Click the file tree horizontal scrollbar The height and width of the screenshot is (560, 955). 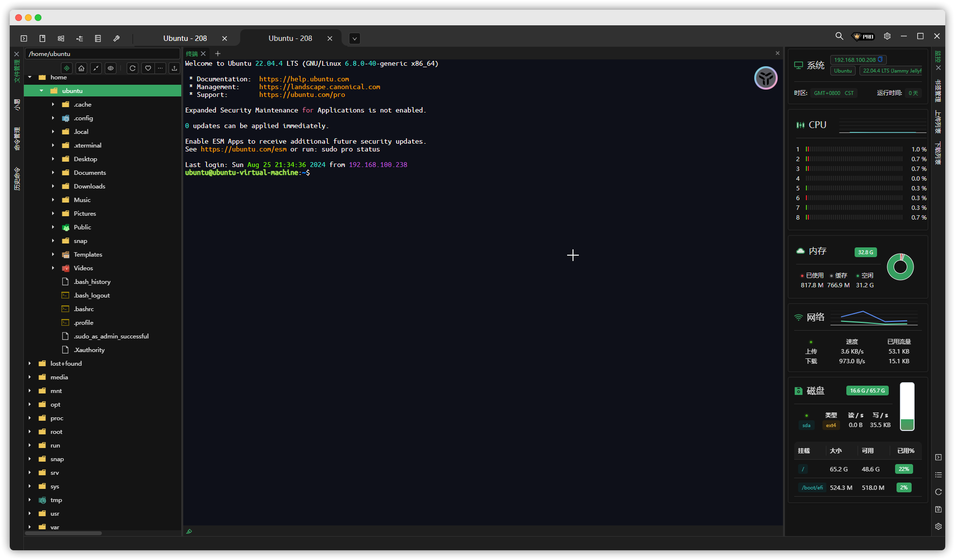(63, 533)
